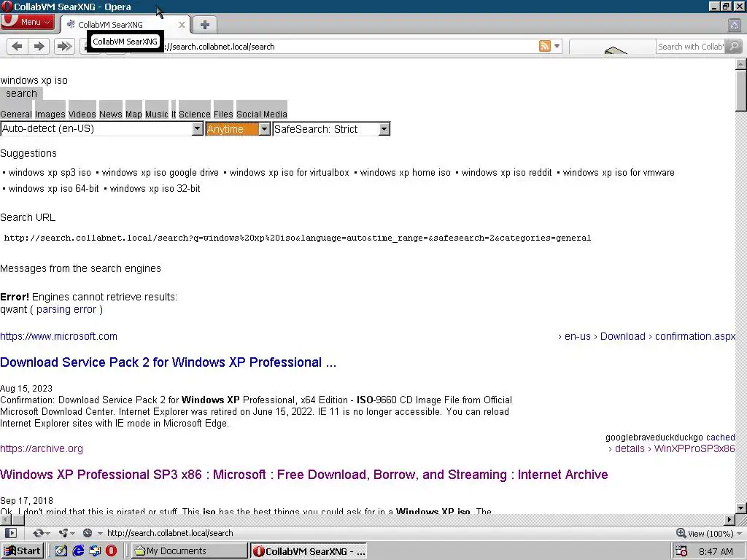
Task: Click suggestion windows xp sp3 iso
Action: (x=50, y=172)
